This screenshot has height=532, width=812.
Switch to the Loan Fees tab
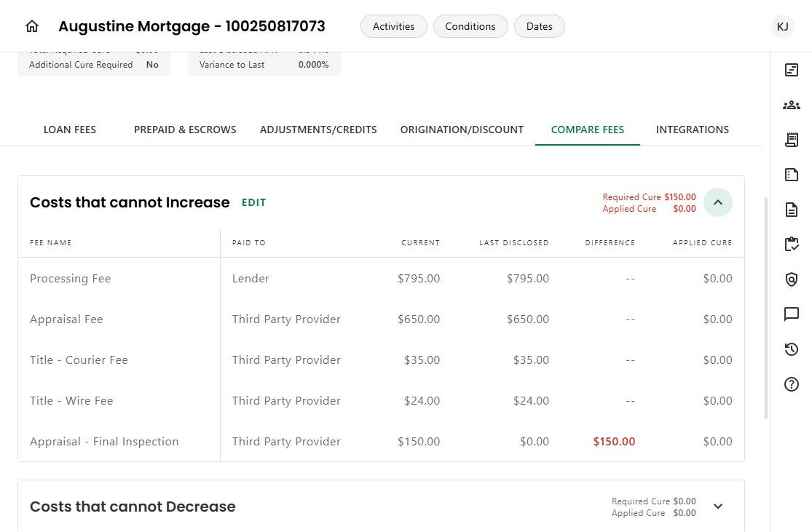tap(70, 130)
